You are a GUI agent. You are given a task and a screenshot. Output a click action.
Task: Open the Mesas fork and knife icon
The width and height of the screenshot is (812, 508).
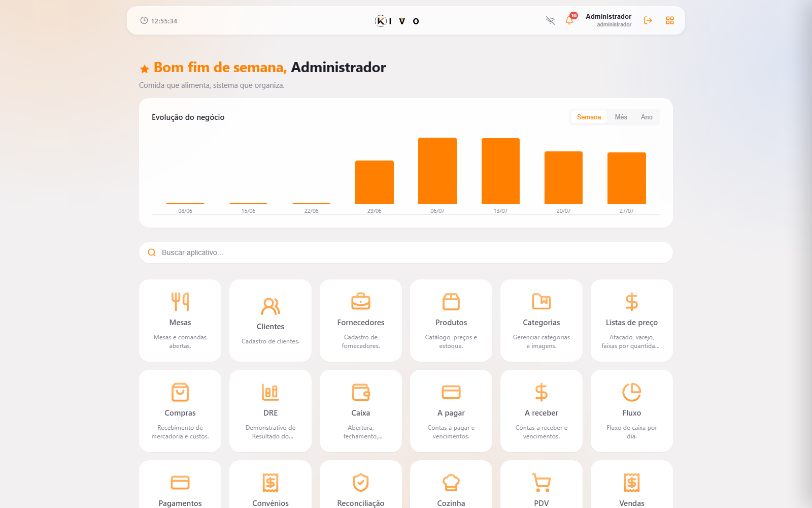tap(180, 302)
